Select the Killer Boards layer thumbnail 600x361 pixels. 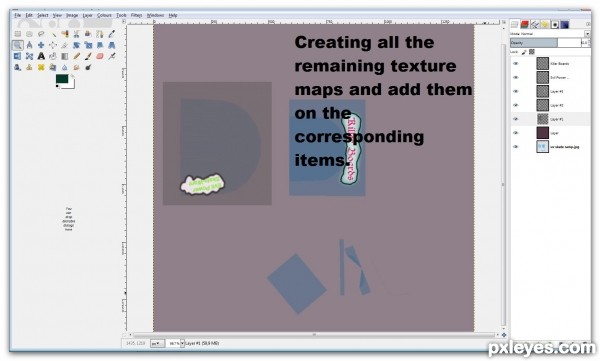542,64
